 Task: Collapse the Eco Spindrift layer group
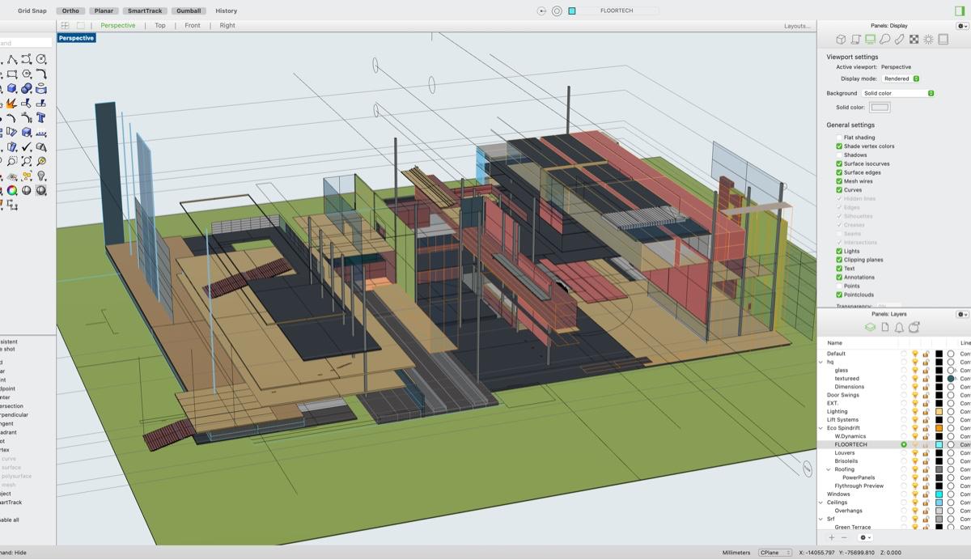[821, 428]
